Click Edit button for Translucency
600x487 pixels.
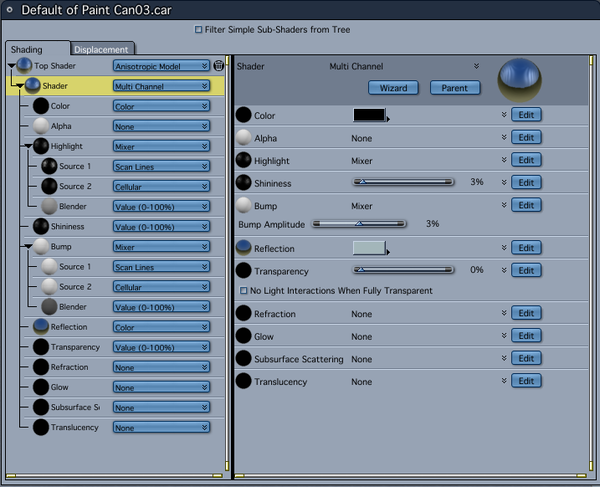click(x=526, y=381)
